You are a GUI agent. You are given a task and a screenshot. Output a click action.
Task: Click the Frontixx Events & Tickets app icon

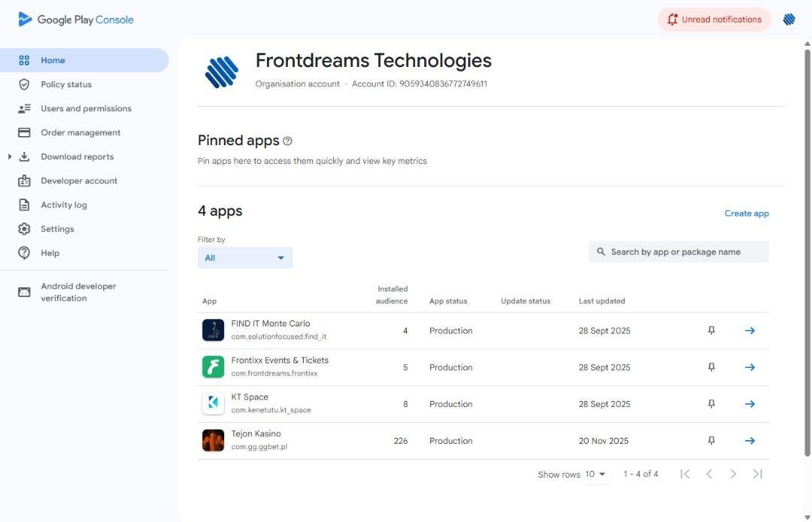tap(213, 367)
